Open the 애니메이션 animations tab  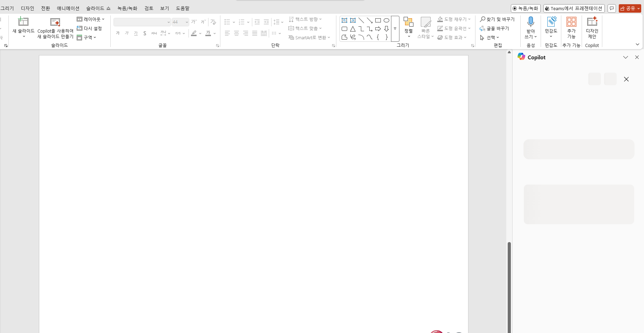coord(68,8)
